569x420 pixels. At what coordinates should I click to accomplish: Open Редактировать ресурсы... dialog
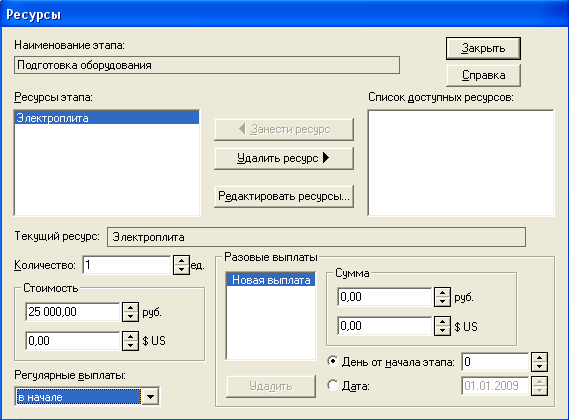coord(284,196)
